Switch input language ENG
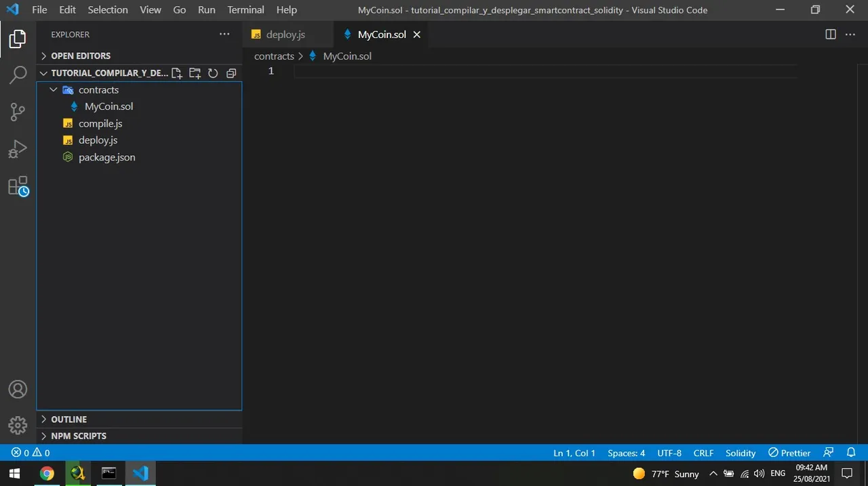 click(x=778, y=473)
